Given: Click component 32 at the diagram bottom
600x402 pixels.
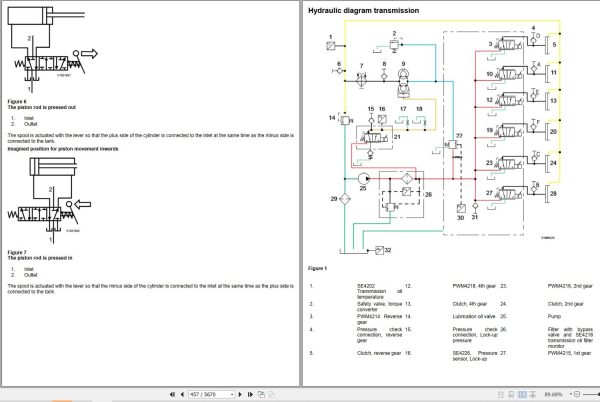Looking at the screenshot, I should (379, 250).
